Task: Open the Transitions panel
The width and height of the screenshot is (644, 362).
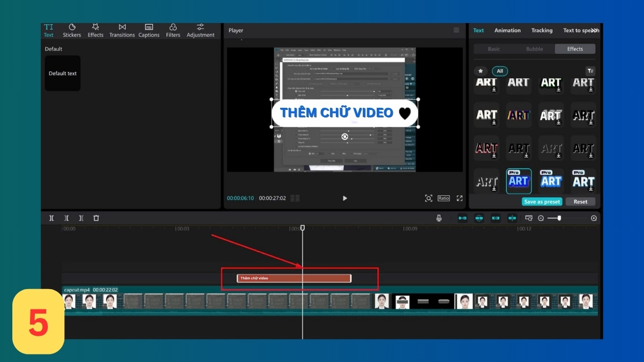Action: point(122,30)
